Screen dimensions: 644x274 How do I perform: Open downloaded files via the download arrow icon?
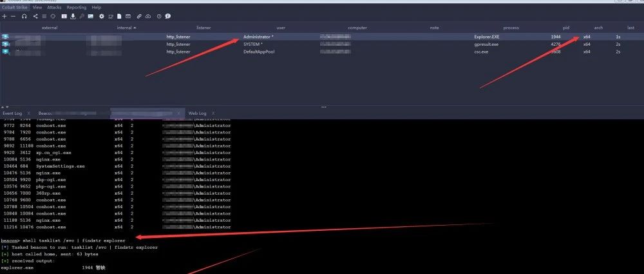coord(73,17)
